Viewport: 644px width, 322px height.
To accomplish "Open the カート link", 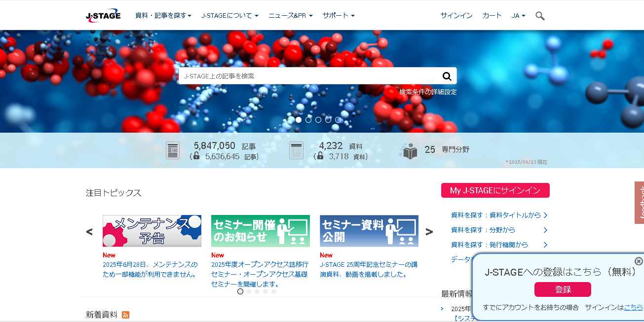I will coord(492,15).
